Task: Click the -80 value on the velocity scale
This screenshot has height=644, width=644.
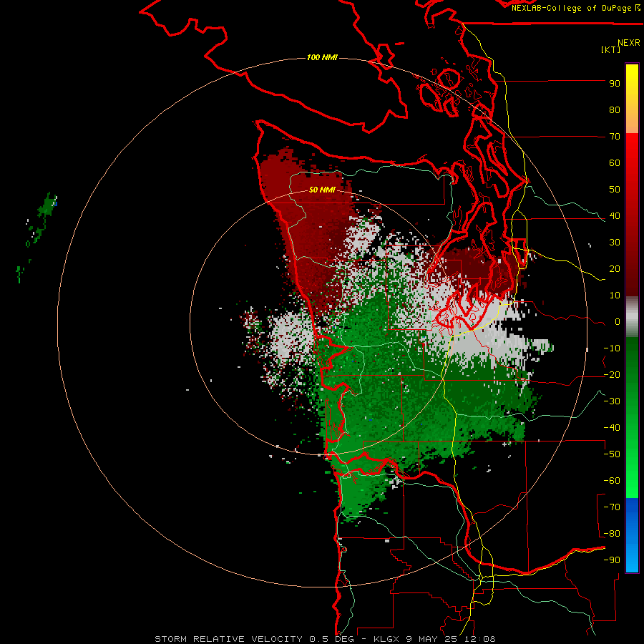Action: pos(612,534)
